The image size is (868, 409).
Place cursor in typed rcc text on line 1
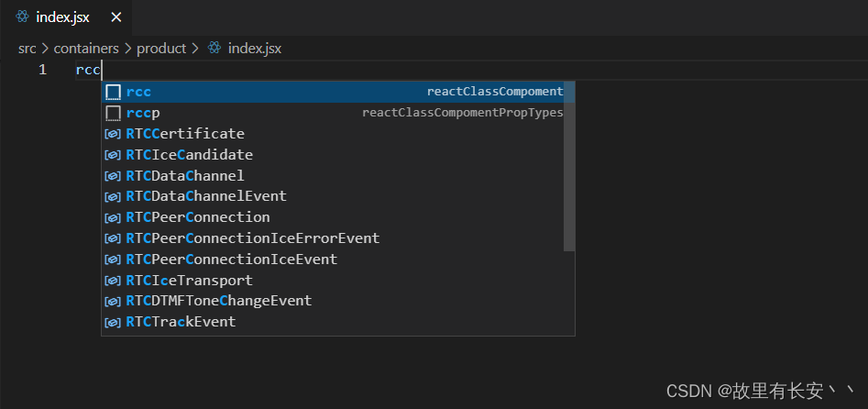88,71
